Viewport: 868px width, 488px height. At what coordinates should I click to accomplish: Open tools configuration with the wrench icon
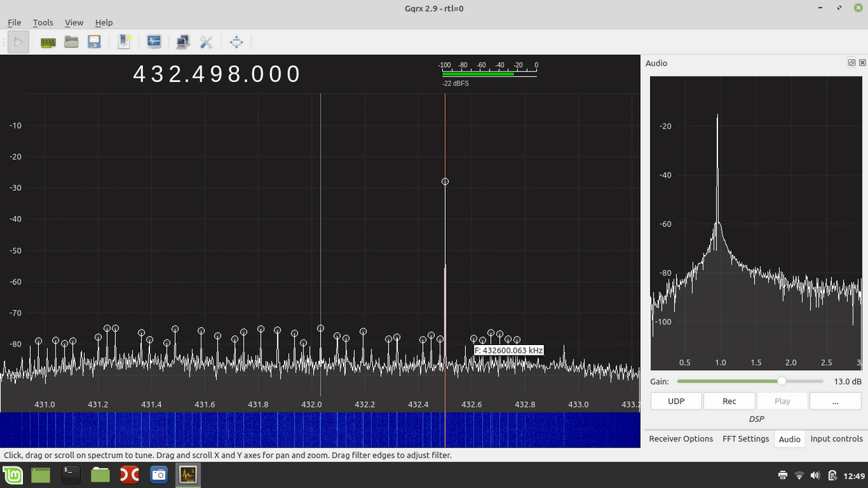pos(206,42)
